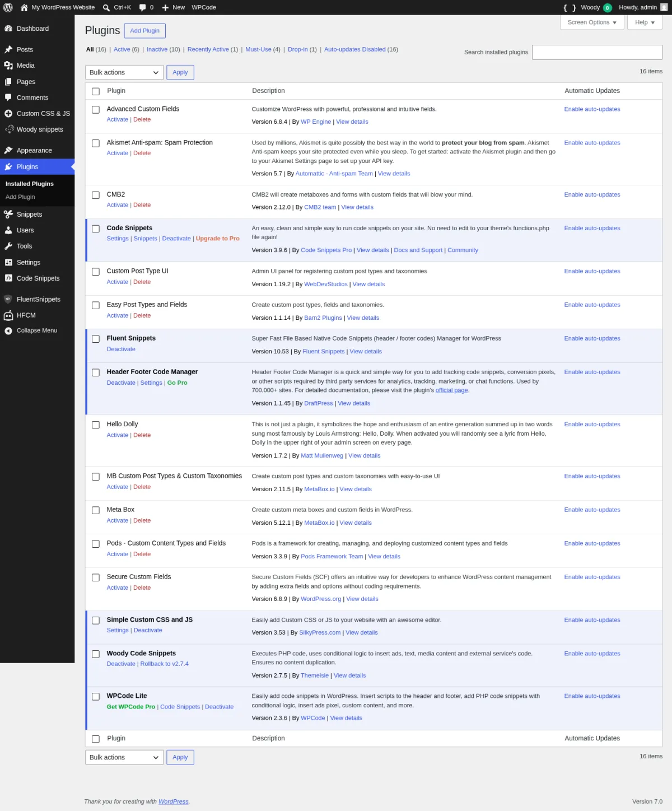The height and width of the screenshot is (811, 672).
Task: Select the Code Snippets plugin checkbox
Action: [96, 229]
